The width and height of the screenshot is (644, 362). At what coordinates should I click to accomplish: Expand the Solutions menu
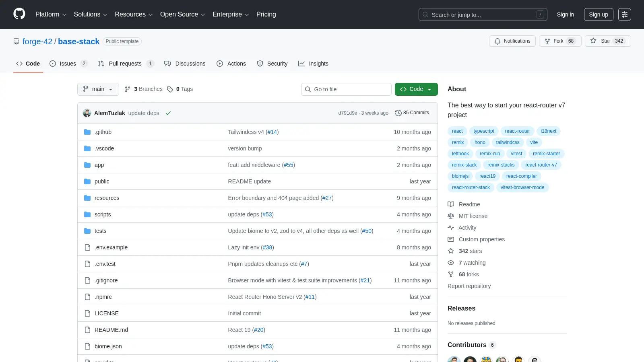tap(91, 14)
